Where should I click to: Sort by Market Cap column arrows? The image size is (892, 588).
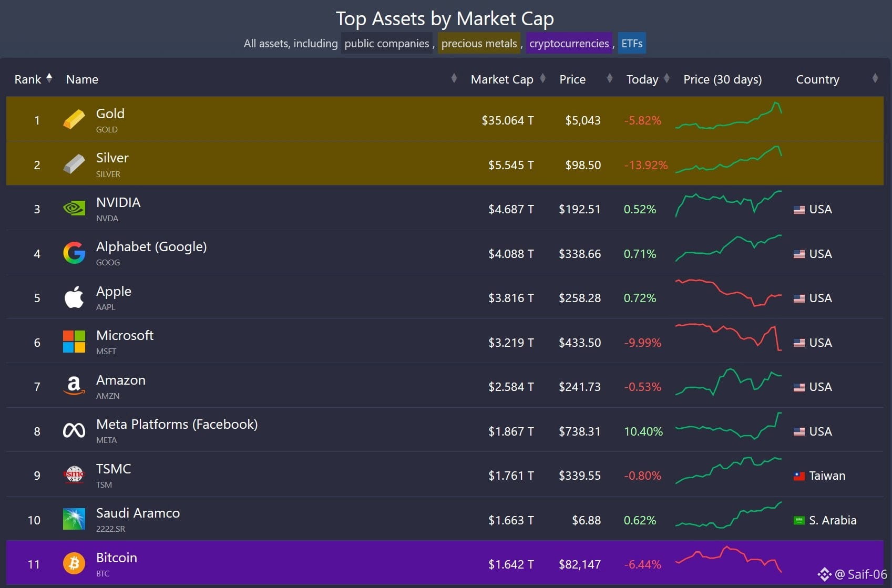[542, 79]
